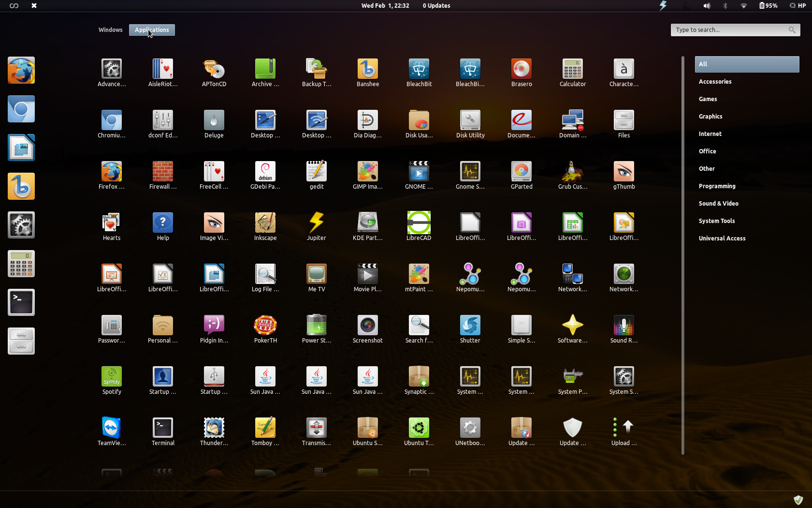This screenshot has width=812, height=508.
Task: Open APTonCD application
Action: click(214, 73)
